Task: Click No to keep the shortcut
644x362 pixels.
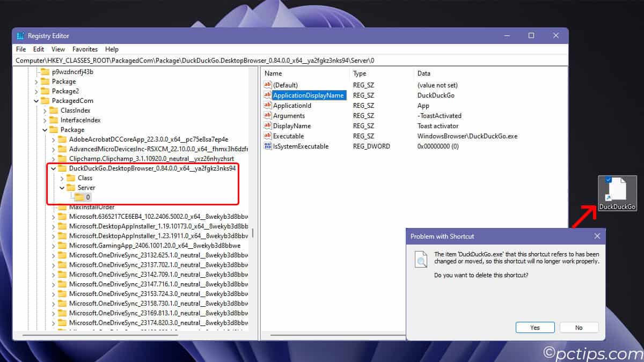Action: [x=579, y=327]
